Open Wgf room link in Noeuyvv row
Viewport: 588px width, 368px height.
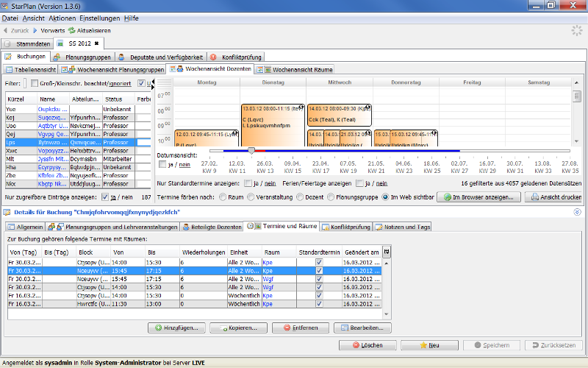click(x=268, y=279)
